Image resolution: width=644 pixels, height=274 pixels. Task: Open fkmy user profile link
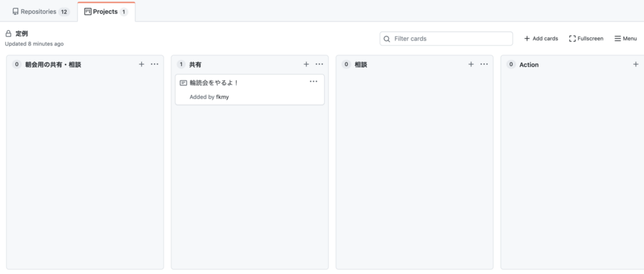pos(222,97)
